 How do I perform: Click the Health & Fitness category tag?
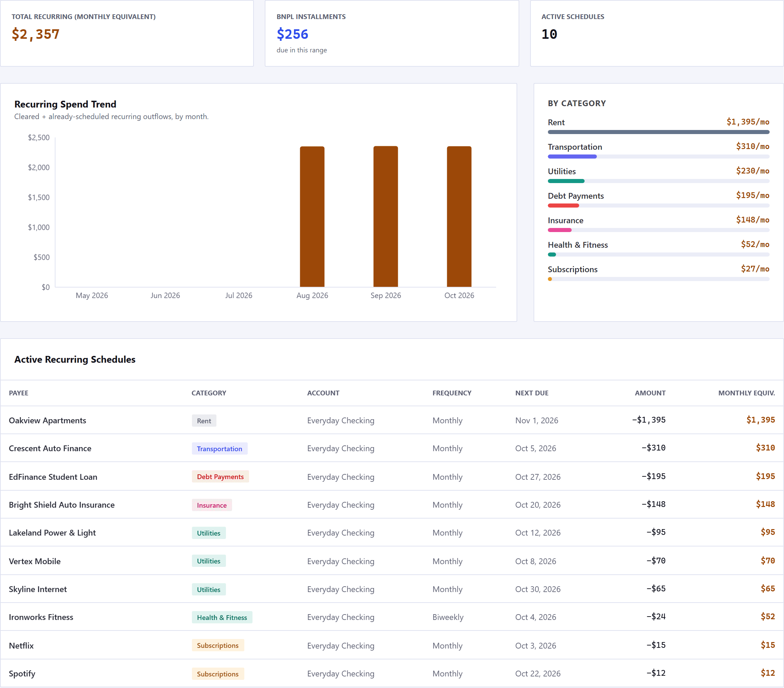[x=222, y=618]
